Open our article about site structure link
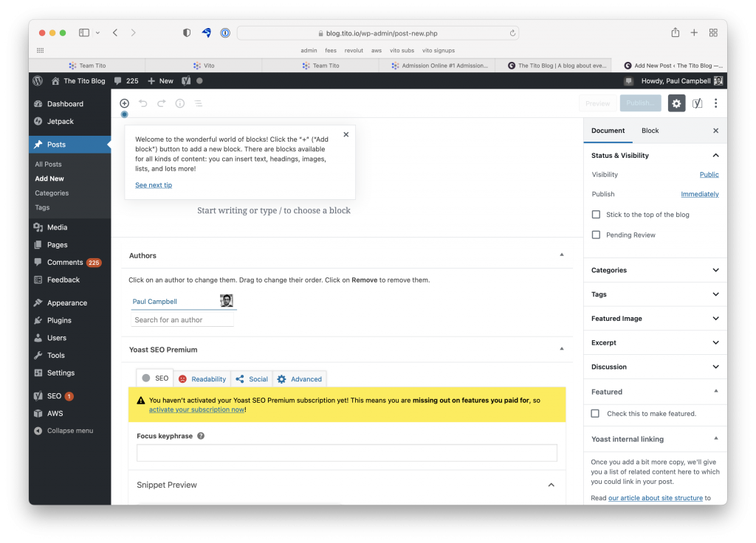The width and height of the screenshot is (756, 543). tap(656, 498)
